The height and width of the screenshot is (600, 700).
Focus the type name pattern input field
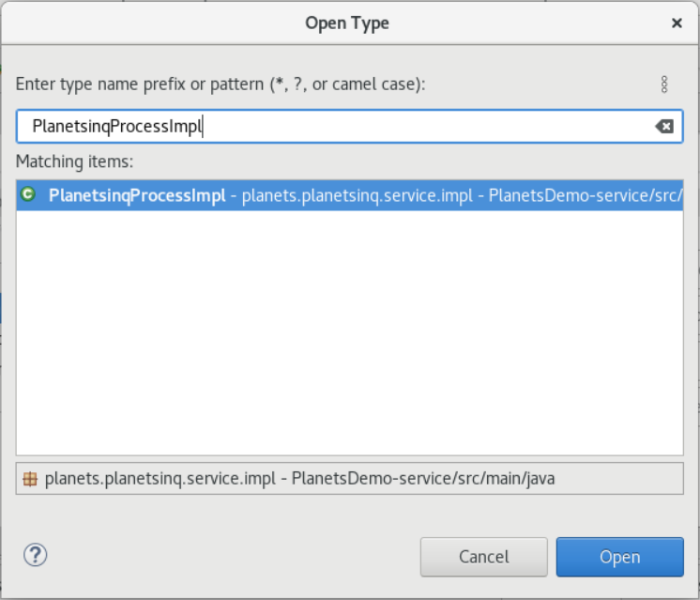tap(375, 126)
